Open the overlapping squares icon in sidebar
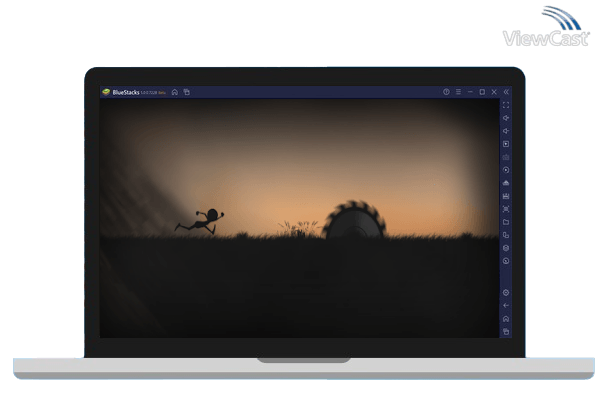The image size is (602, 414). click(x=506, y=235)
